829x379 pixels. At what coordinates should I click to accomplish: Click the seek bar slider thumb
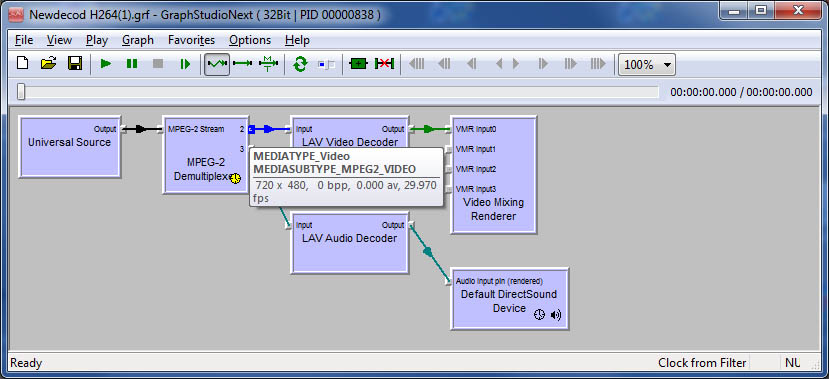click(x=21, y=91)
